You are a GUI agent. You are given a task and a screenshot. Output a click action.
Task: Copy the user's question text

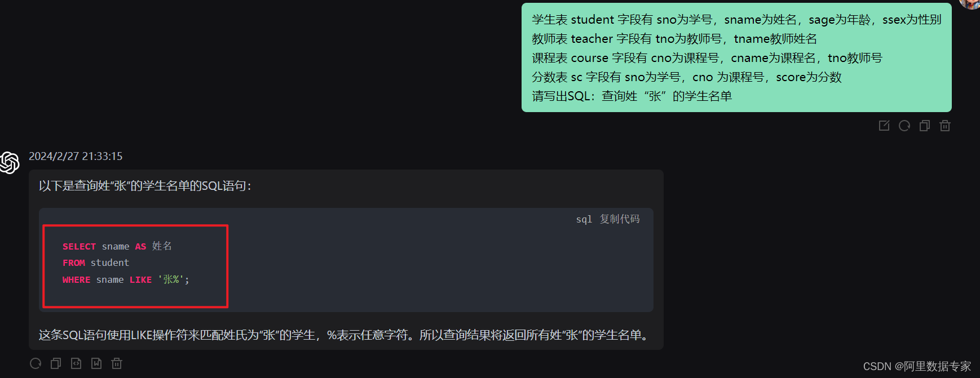(925, 126)
